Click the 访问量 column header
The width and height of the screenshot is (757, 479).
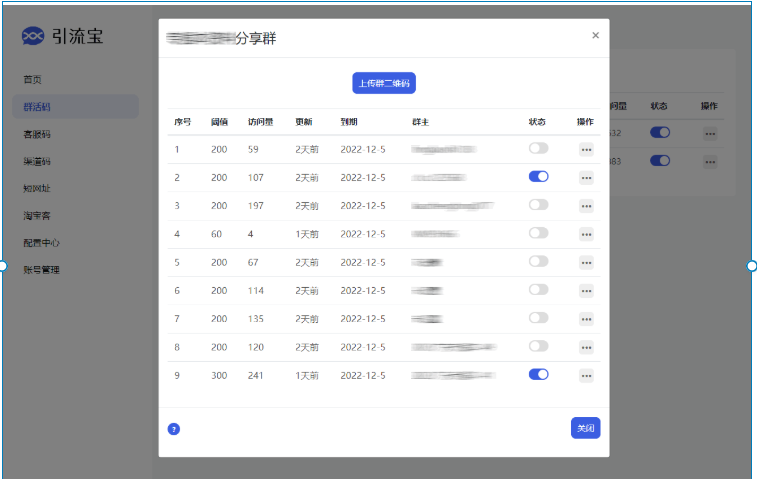click(259, 122)
